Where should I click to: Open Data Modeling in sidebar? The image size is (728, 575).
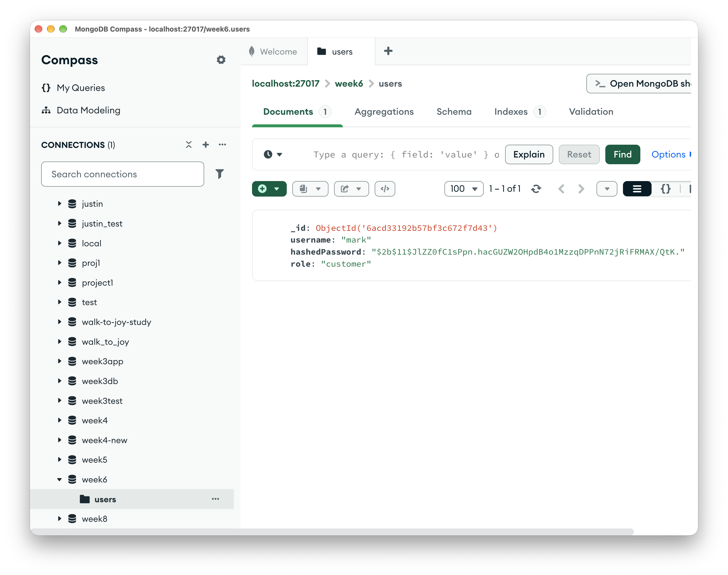(81, 110)
